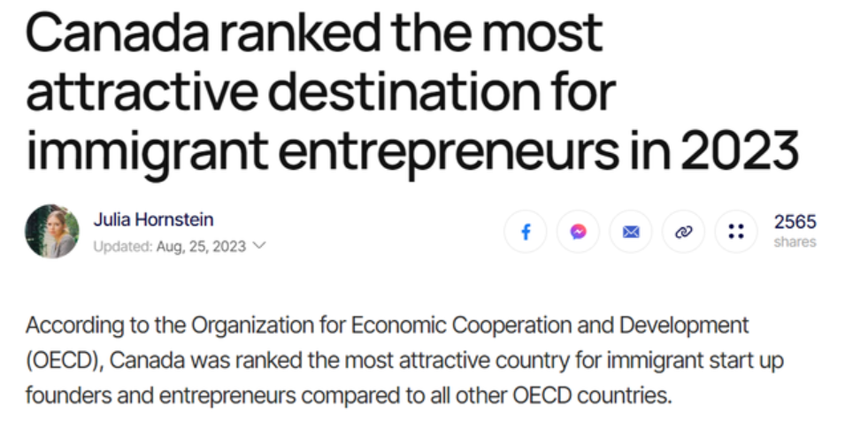Send the article by email icon
Image resolution: width=868 pixels, height=429 pixels.
point(630,232)
